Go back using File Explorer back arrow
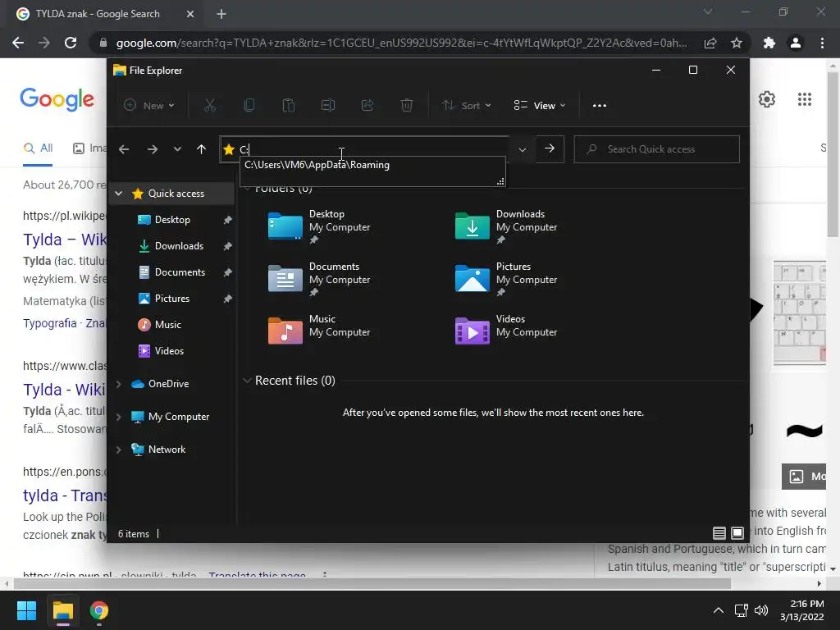 (124, 149)
